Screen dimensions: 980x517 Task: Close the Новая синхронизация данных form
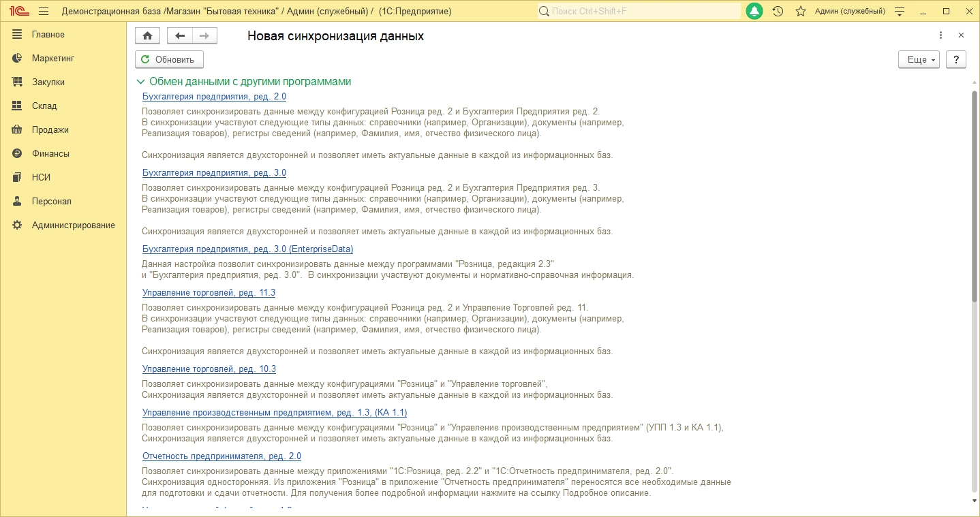coord(961,35)
